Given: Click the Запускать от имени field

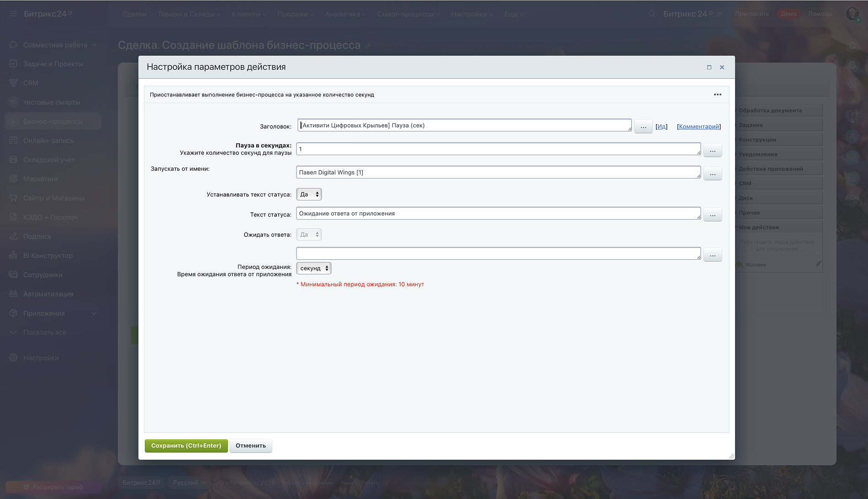Looking at the screenshot, I should (x=498, y=172).
